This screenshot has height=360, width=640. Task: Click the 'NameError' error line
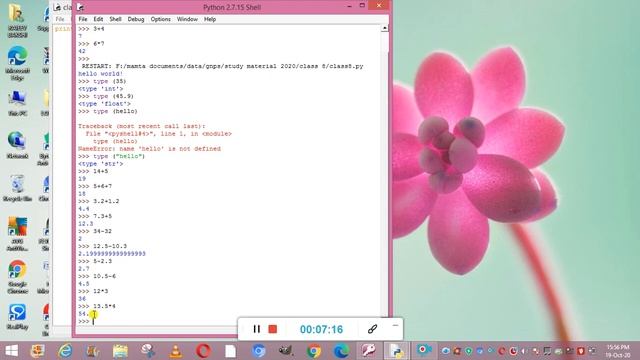pyautogui.click(x=149, y=149)
